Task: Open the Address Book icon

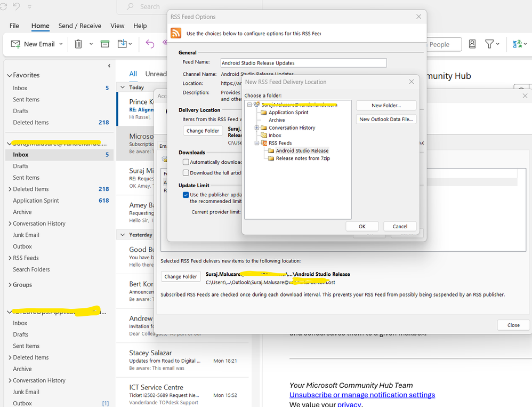Action: pyautogui.click(x=472, y=44)
